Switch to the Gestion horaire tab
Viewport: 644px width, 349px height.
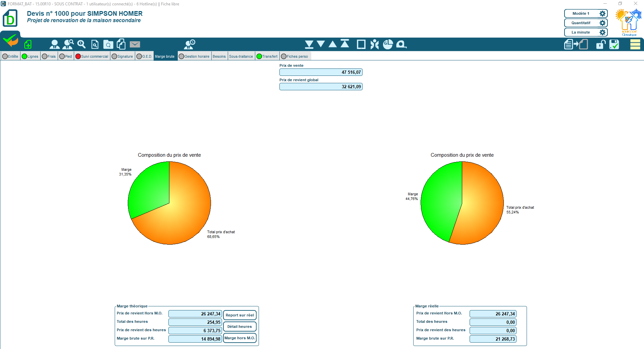point(194,56)
